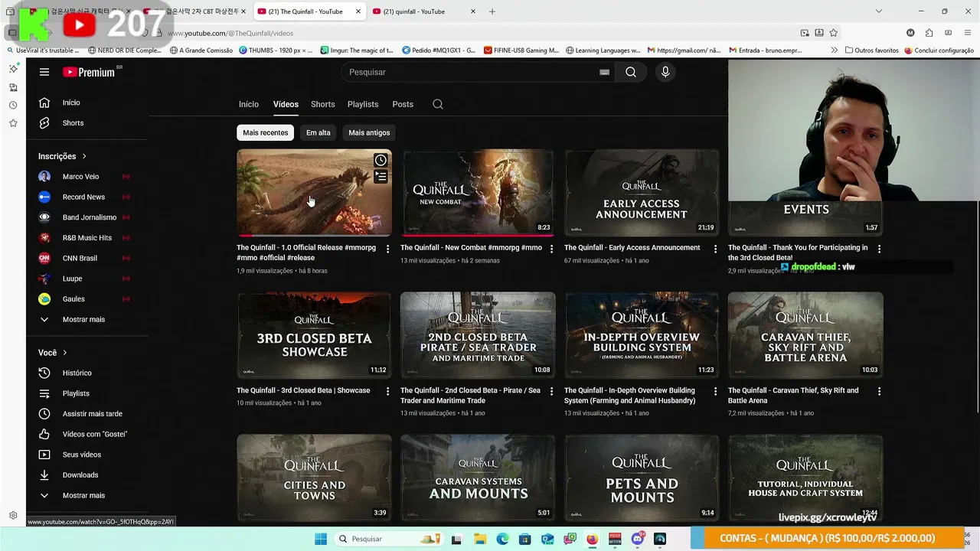The width and height of the screenshot is (980, 551).
Task: Switch to the "quinfall - YouTube" browser tab
Action: tap(423, 11)
